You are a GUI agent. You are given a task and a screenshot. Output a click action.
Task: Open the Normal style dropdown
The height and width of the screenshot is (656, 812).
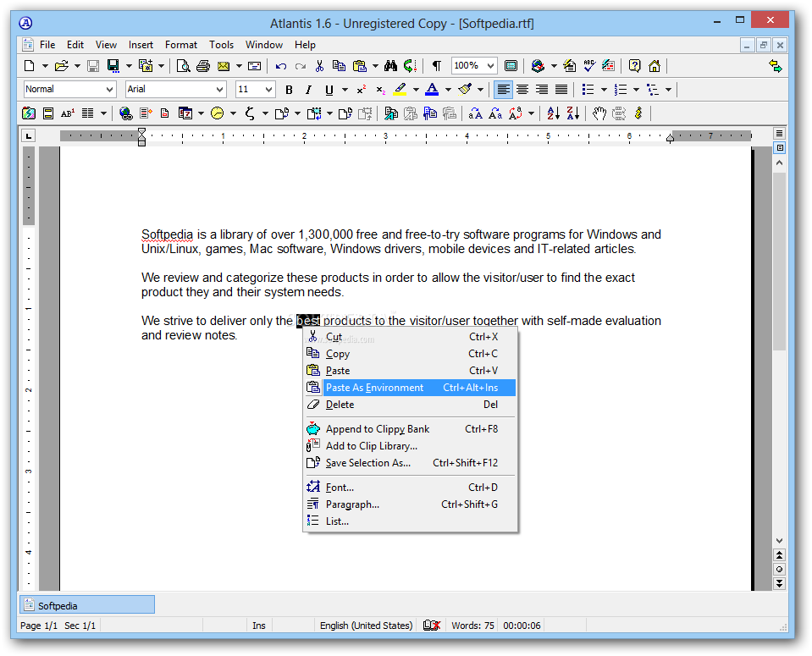[110, 90]
